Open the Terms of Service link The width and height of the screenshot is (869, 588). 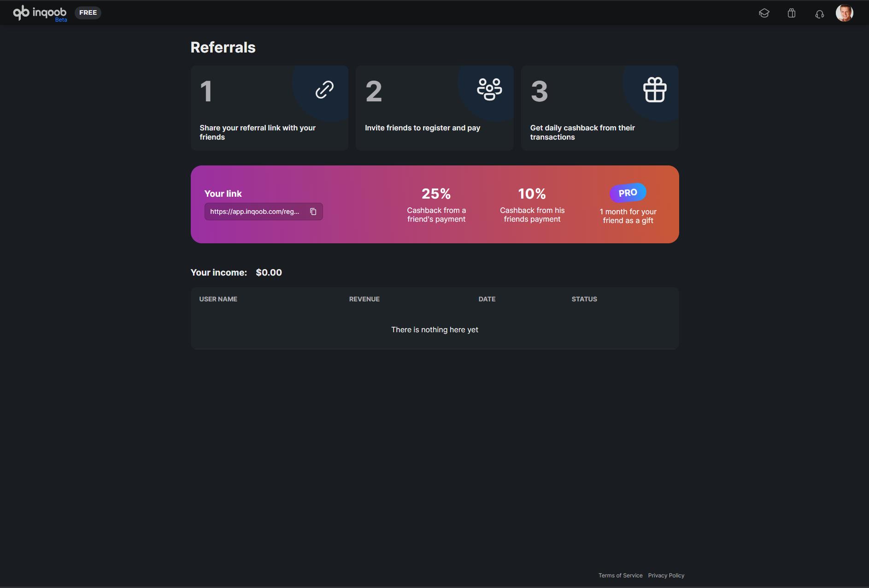[x=620, y=575]
